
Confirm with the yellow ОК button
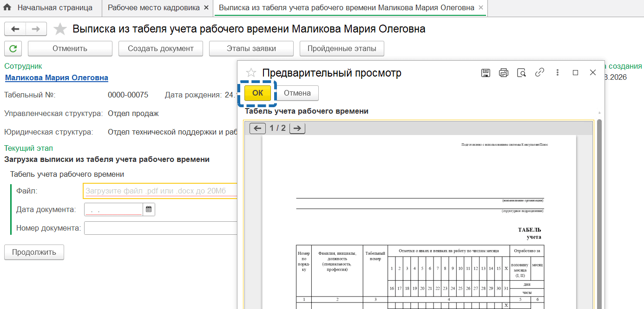(x=257, y=93)
